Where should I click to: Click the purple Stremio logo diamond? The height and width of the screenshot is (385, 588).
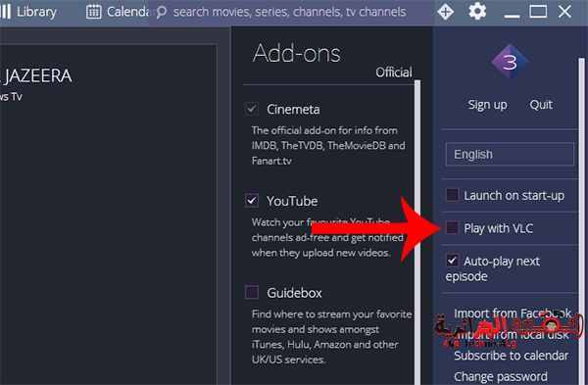pos(510,62)
